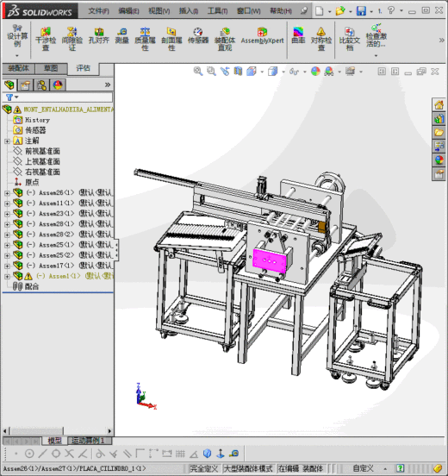This screenshot has height=476, width=448.
Task: Open the 插入(I) menu
Action: 189,11
